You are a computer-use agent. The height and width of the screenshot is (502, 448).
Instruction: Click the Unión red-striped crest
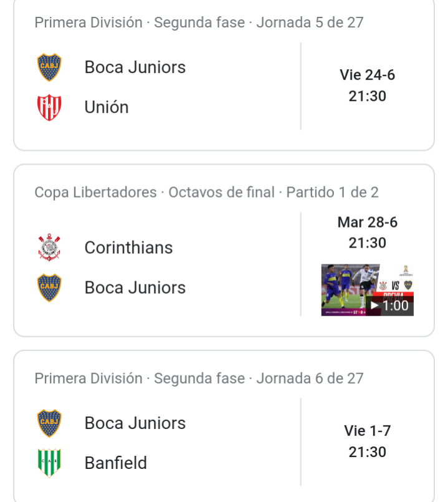click(x=49, y=107)
